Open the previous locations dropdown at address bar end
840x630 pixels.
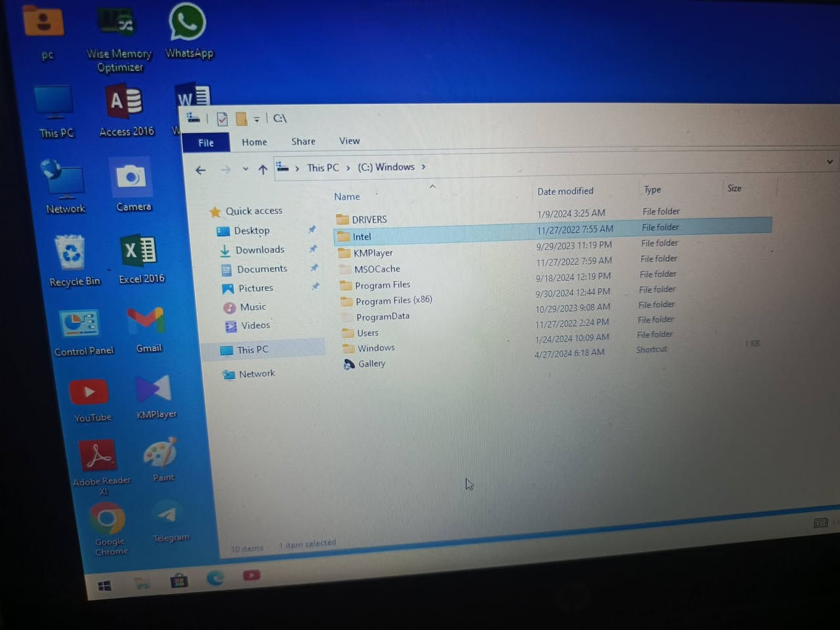click(829, 161)
